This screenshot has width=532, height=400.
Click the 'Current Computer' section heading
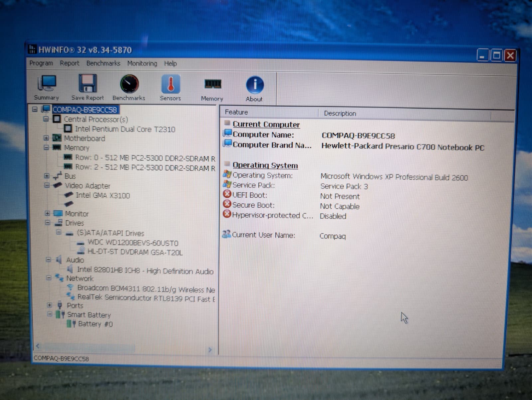[266, 124]
